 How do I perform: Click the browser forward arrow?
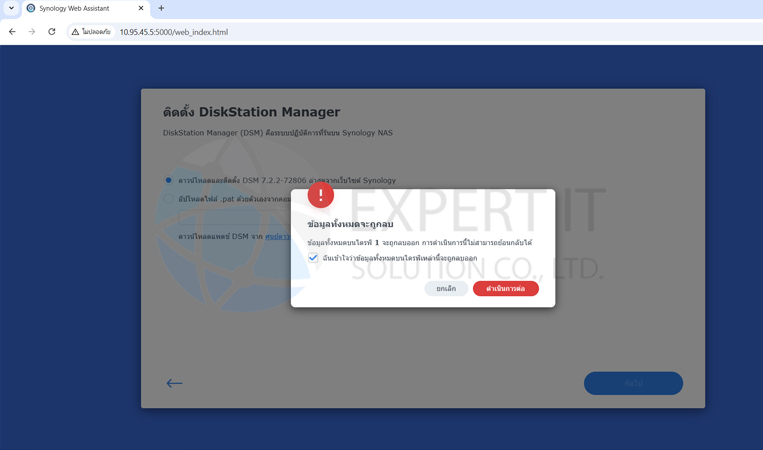pyautogui.click(x=32, y=32)
